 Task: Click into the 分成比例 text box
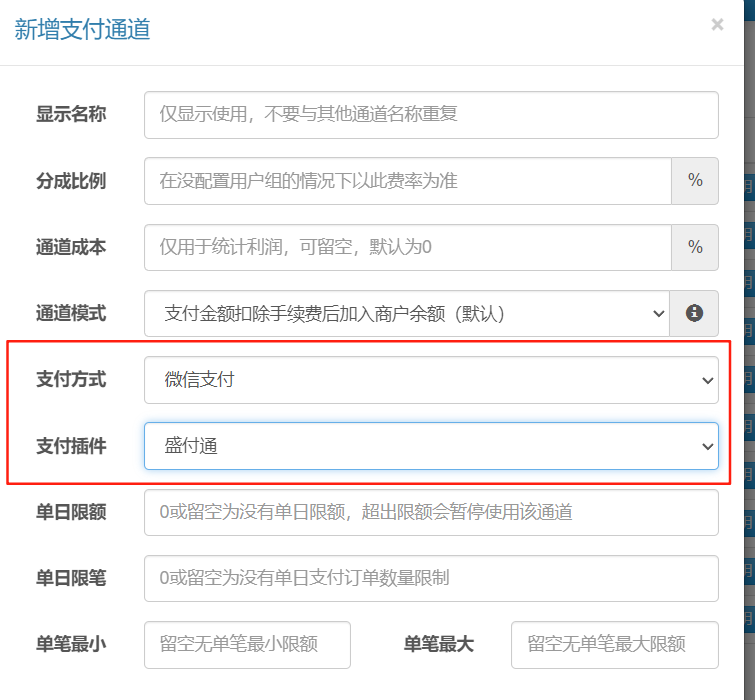(408, 181)
